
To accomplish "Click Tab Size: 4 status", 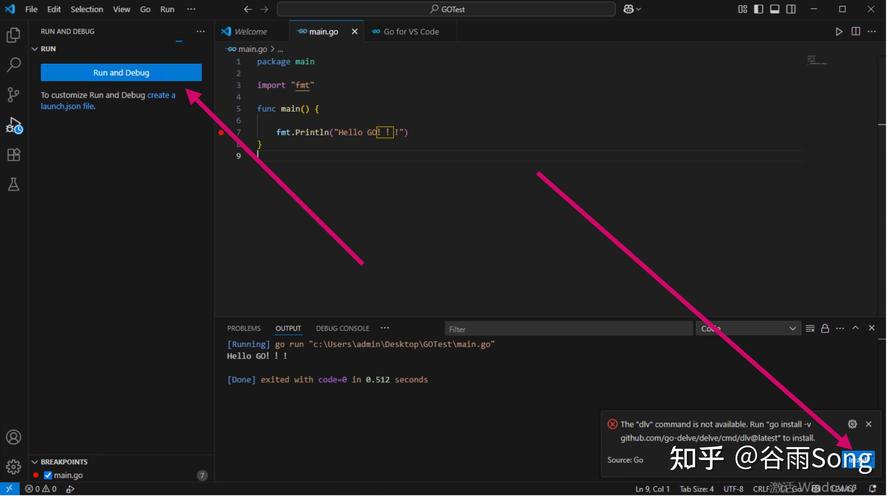I will coord(697,489).
